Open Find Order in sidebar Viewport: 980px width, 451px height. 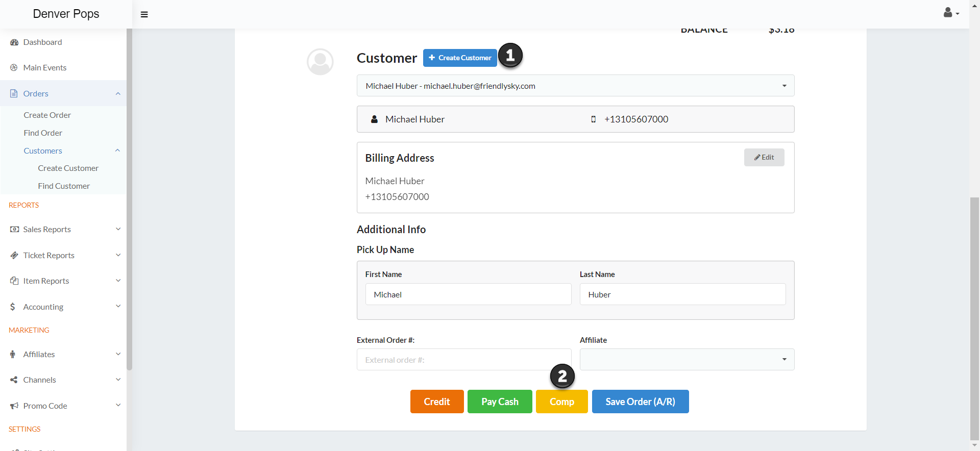[x=43, y=133]
